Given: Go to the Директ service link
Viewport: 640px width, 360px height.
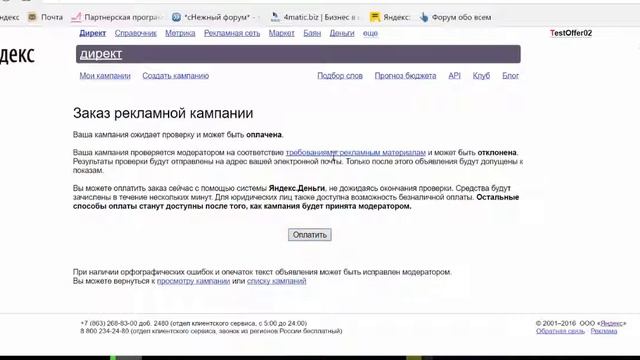Looking at the screenshot, I should [93, 33].
